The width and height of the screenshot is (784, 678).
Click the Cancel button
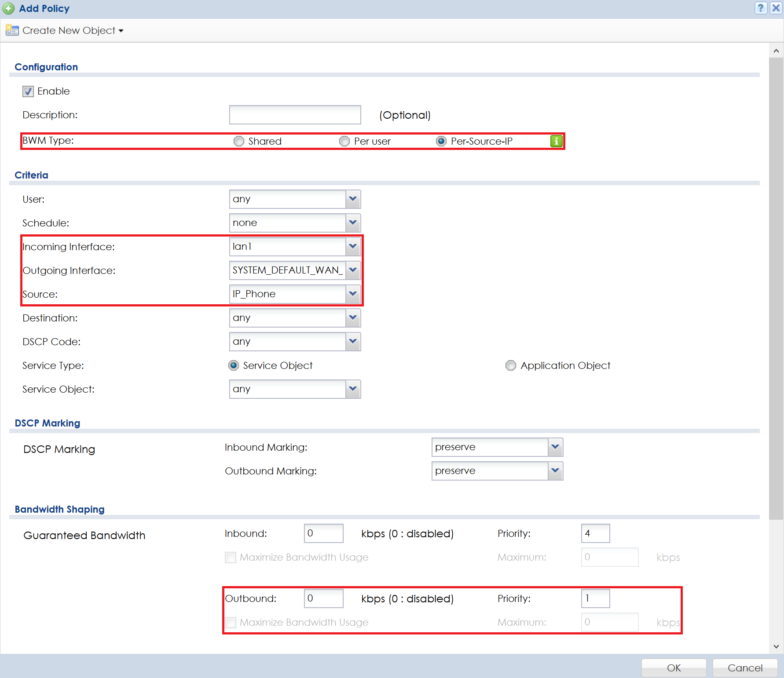tap(745, 668)
